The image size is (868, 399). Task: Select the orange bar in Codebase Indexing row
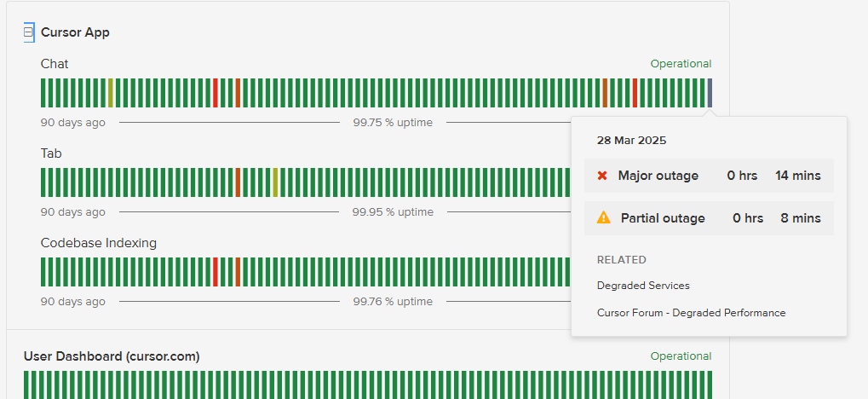click(238, 272)
